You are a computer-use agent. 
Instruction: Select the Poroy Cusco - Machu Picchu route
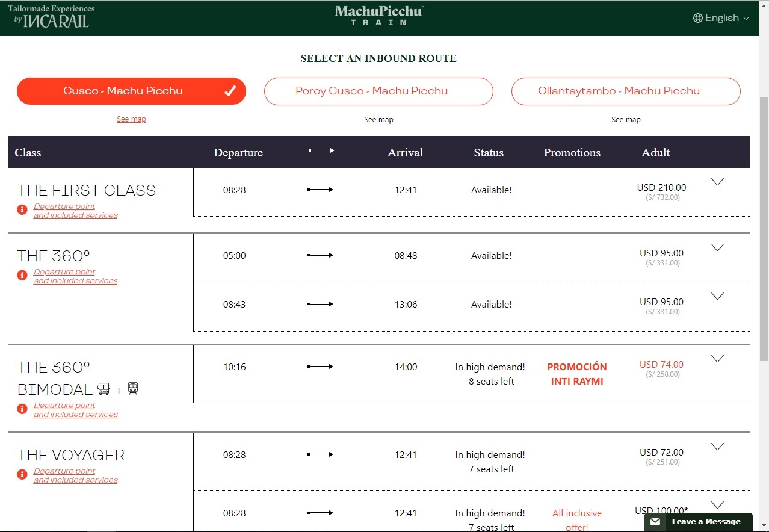(x=378, y=91)
